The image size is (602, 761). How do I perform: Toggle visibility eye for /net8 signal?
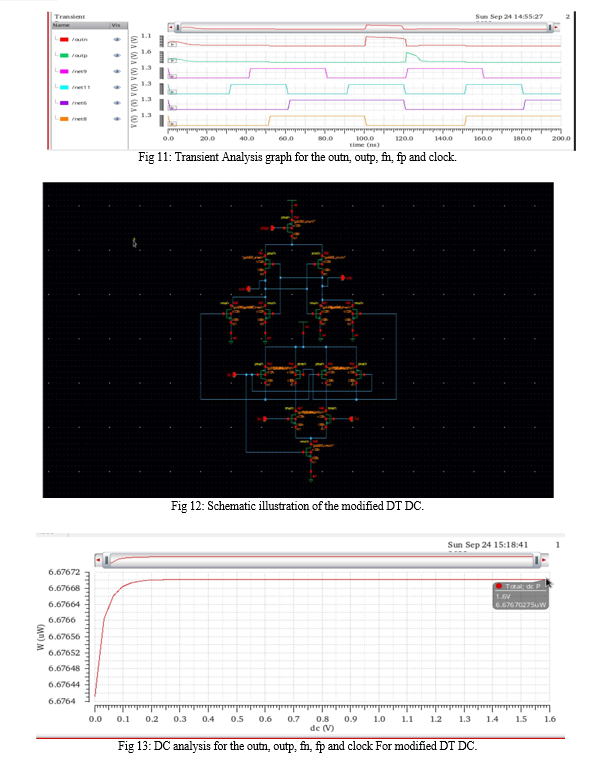point(117,119)
